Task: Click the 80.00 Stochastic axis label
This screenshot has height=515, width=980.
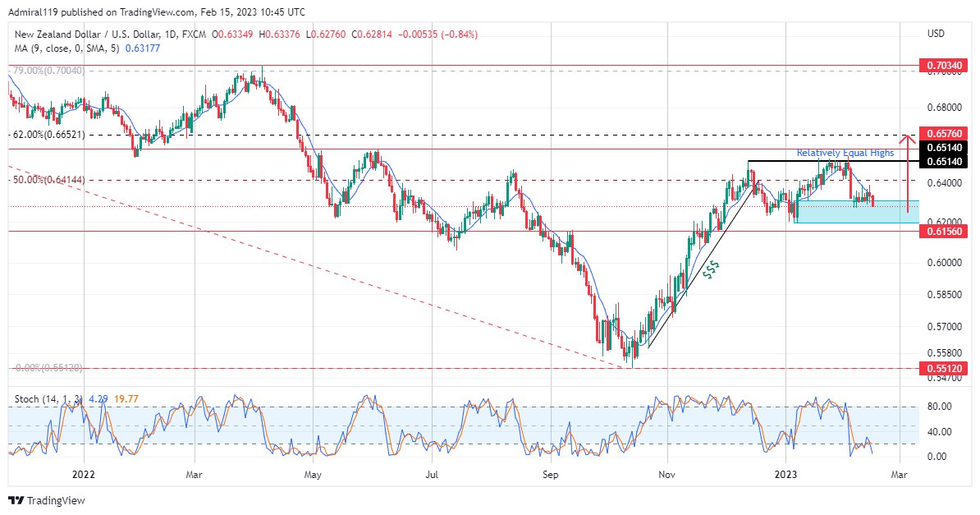Action: pyautogui.click(x=940, y=407)
